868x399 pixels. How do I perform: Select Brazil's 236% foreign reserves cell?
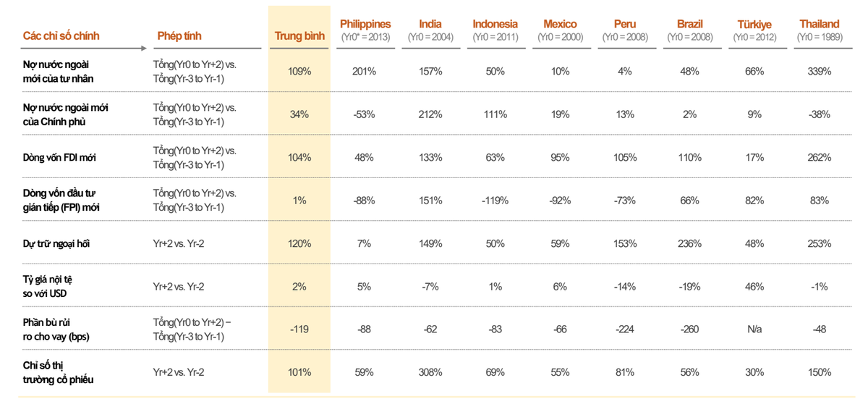(689, 243)
